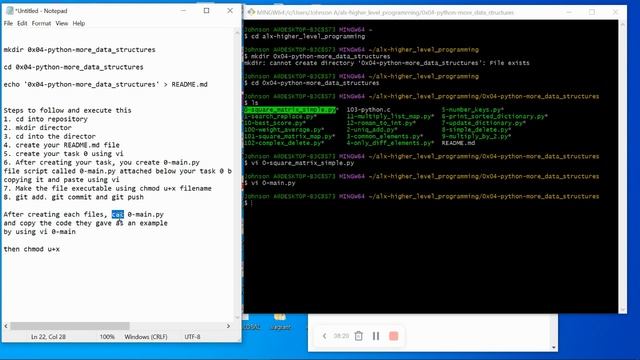Click 12-roman_to_int.py in terminal listing
Screen dimensions: 640x360
tap(381, 123)
